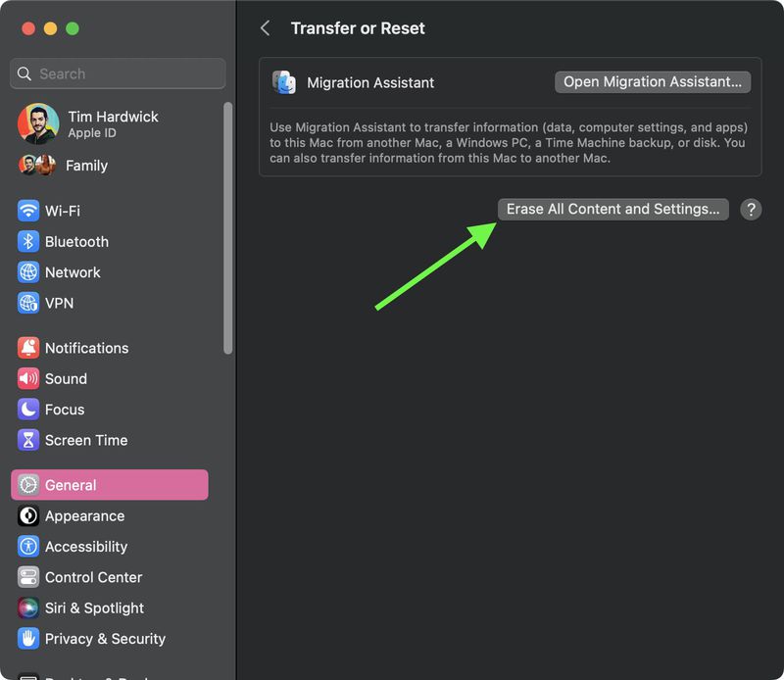Click the Network globe icon
The width and height of the screenshot is (784, 680).
(x=26, y=272)
